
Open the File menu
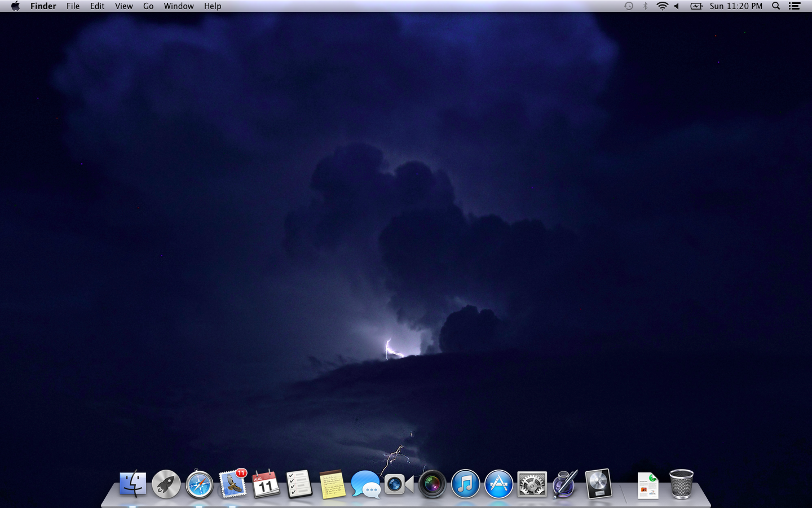coord(73,6)
